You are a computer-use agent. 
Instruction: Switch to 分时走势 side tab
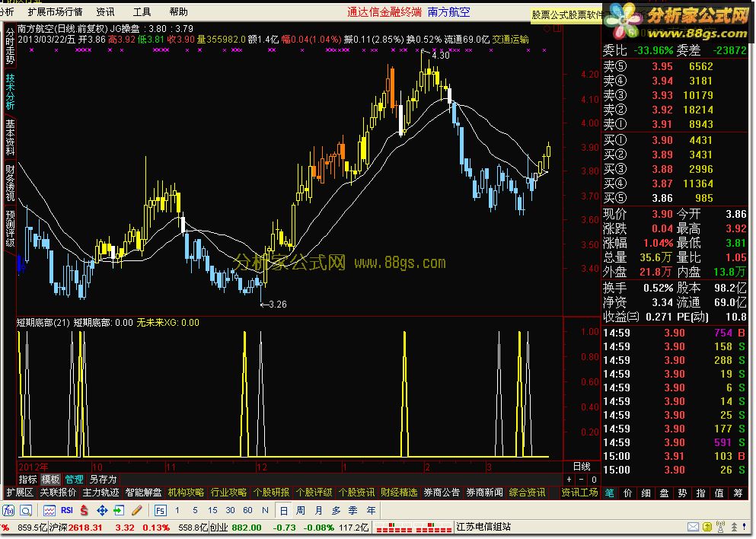pyautogui.click(x=10, y=46)
